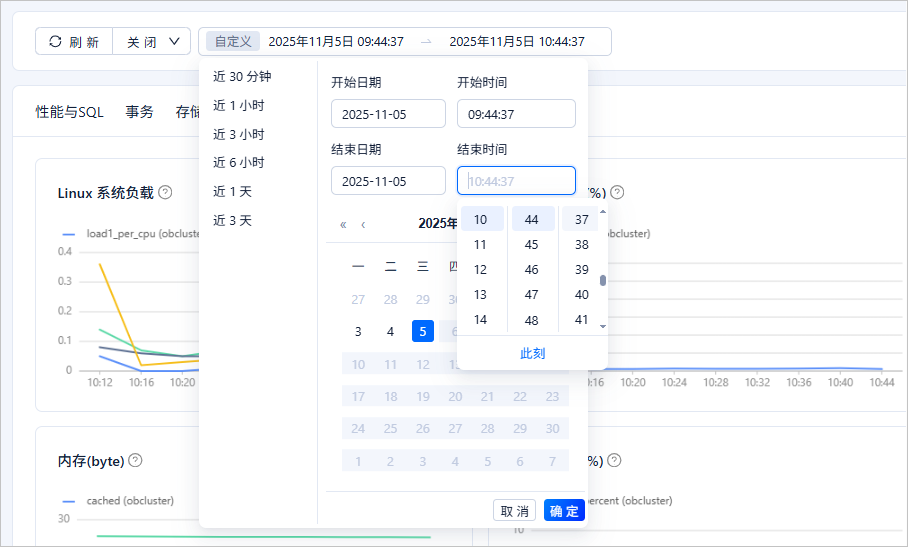908x547 pixels.
Task: Go to previous month with single arrow ‹
Action: (363, 224)
